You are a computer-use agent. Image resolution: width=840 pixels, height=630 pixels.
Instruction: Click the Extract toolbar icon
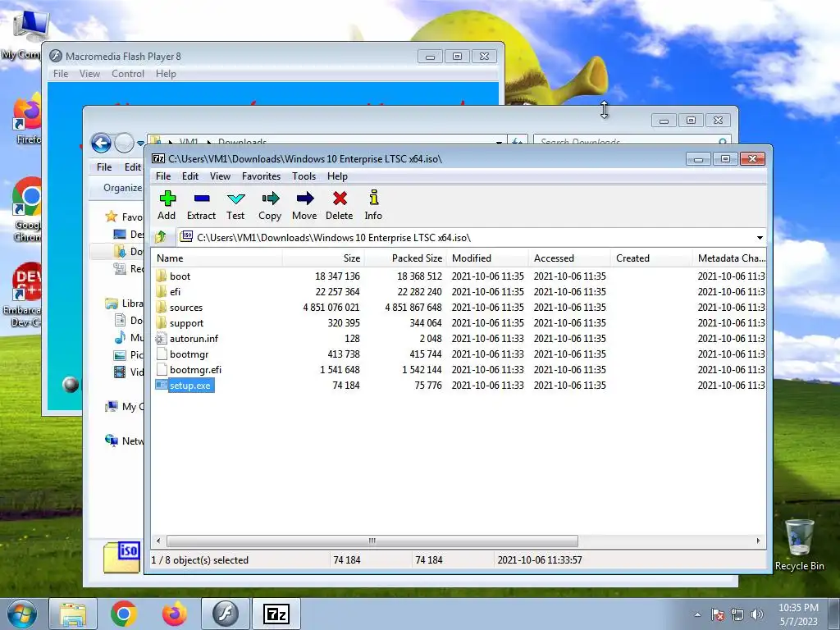(x=201, y=204)
